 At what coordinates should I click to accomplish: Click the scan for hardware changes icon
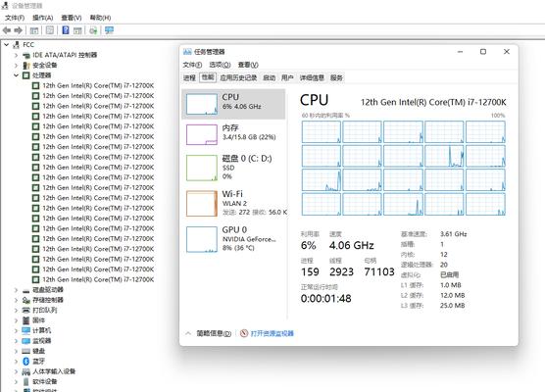coord(93,30)
